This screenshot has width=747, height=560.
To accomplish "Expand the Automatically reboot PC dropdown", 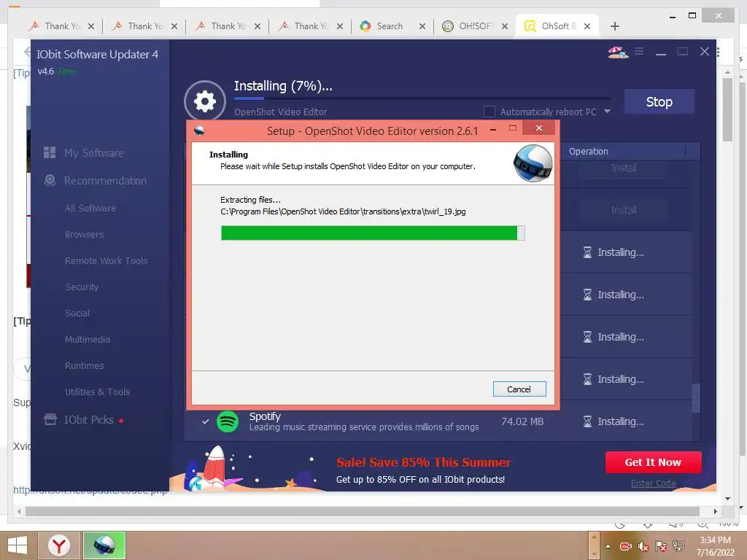I will (x=607, y=112).
